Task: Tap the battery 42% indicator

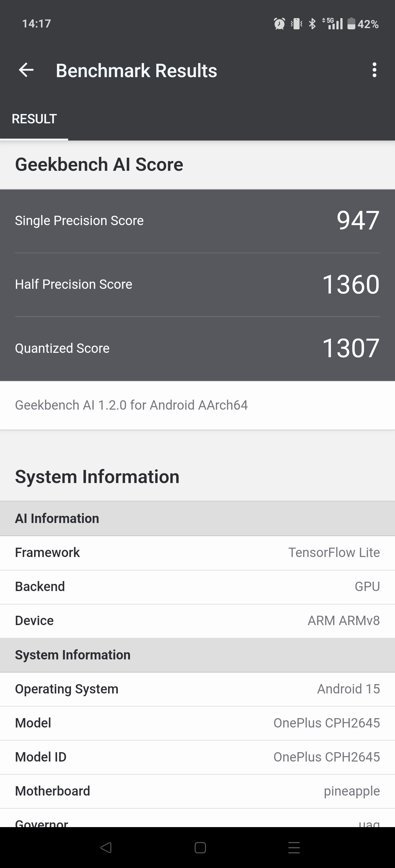Action: (x=363, y=24)
